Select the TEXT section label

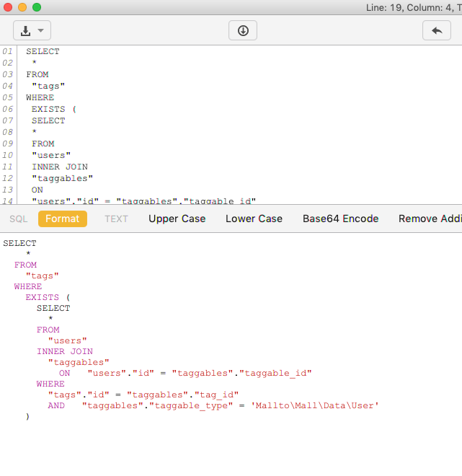(x=117, y=219)
